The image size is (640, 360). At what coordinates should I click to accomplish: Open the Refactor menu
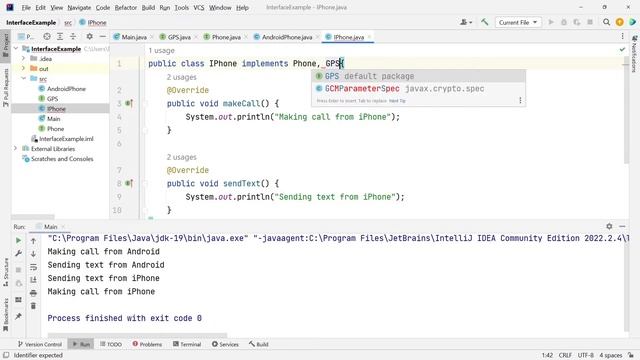pyautogui.click(x=126, y=7)
